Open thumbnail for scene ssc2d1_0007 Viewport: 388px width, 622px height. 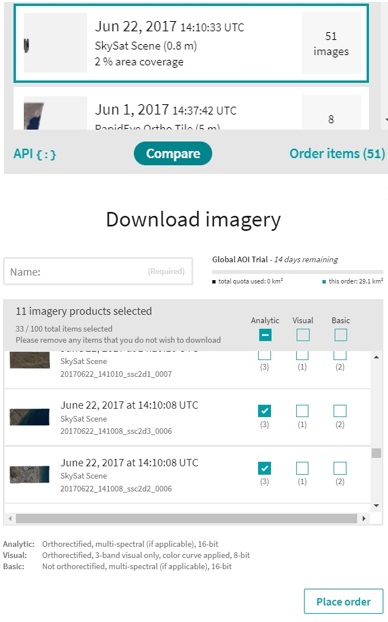pyautogui.click(x=30, y=360)
